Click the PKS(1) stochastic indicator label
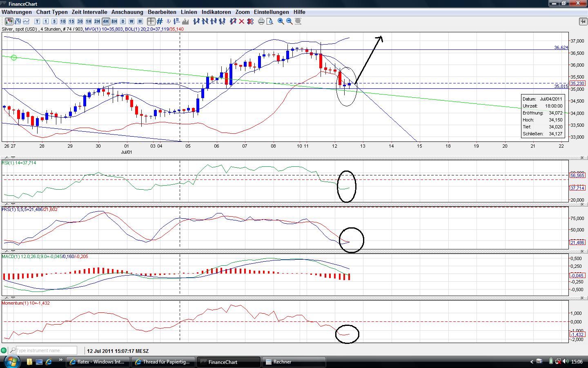Image resolution: width=588 pixels, height=368 pixels. tap(29, 209)
